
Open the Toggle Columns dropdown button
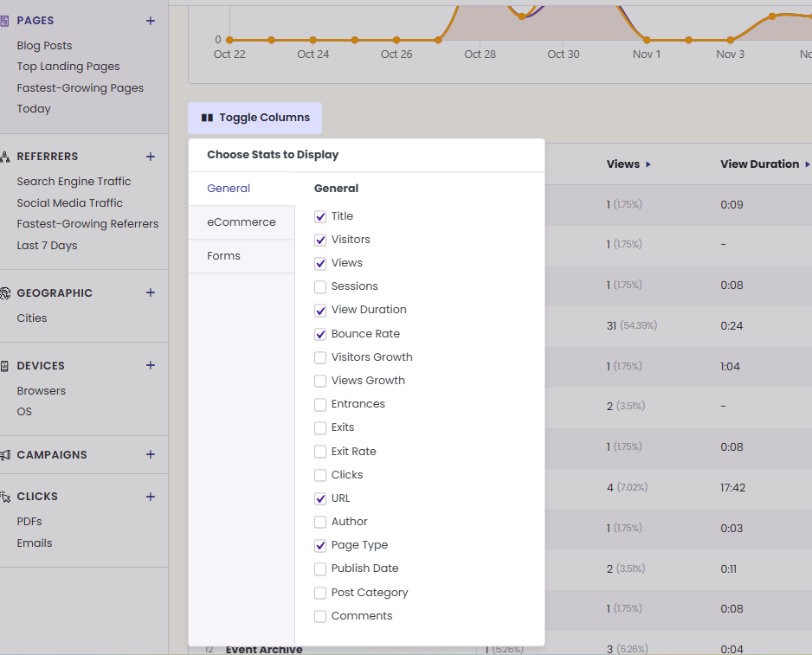coord(255,118)
